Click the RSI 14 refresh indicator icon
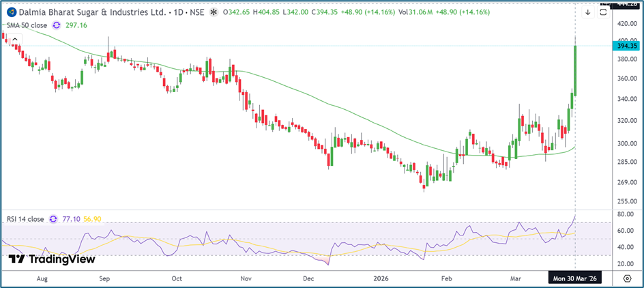 52,219
